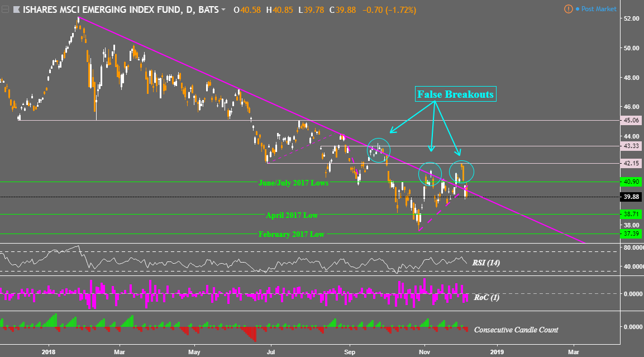Click the RoC (1) indicator label

click(x=486, y=297)
